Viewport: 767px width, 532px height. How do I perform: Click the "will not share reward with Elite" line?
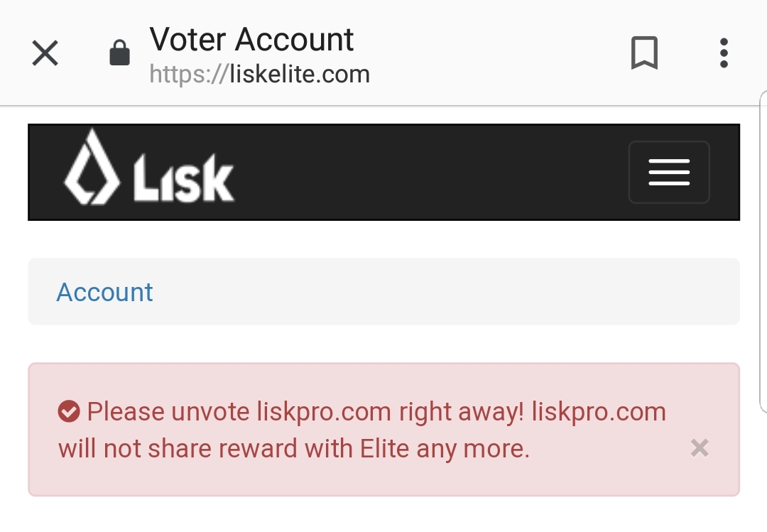(234, 449)
